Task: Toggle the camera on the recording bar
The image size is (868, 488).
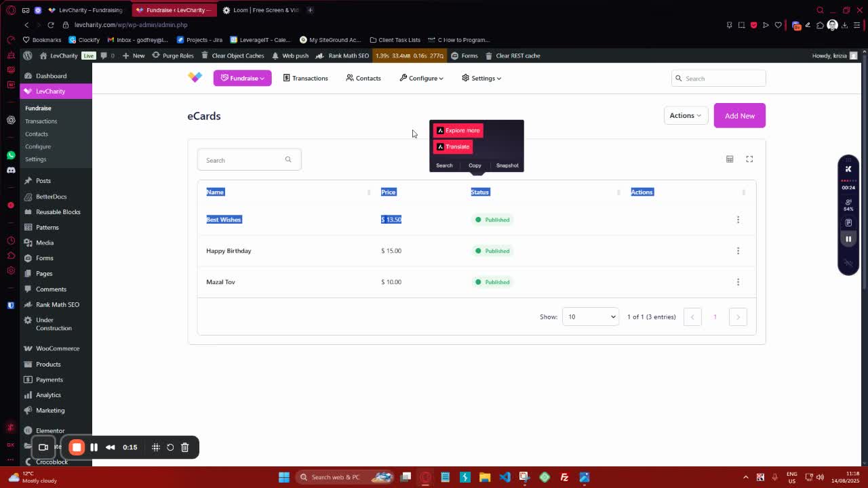Action: tap(43, 447)
